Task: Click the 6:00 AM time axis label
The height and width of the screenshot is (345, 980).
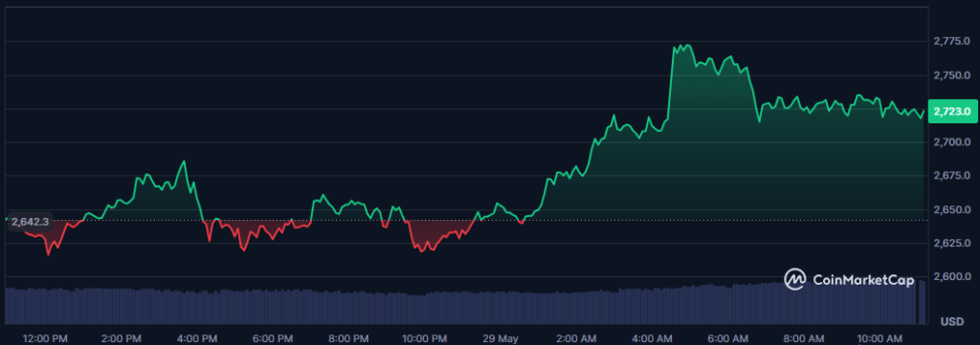Action: click(x=727, y=338)
